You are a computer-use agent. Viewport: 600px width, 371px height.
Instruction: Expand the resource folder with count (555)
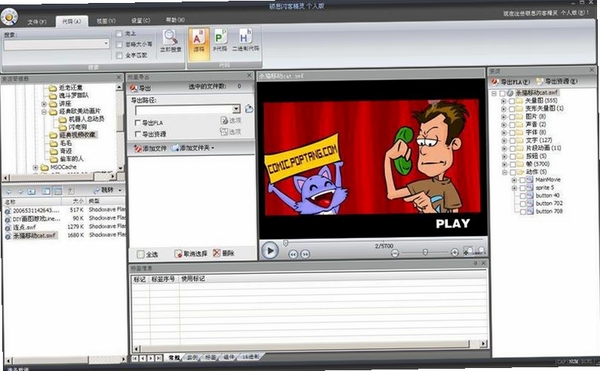tap(504, 101)
